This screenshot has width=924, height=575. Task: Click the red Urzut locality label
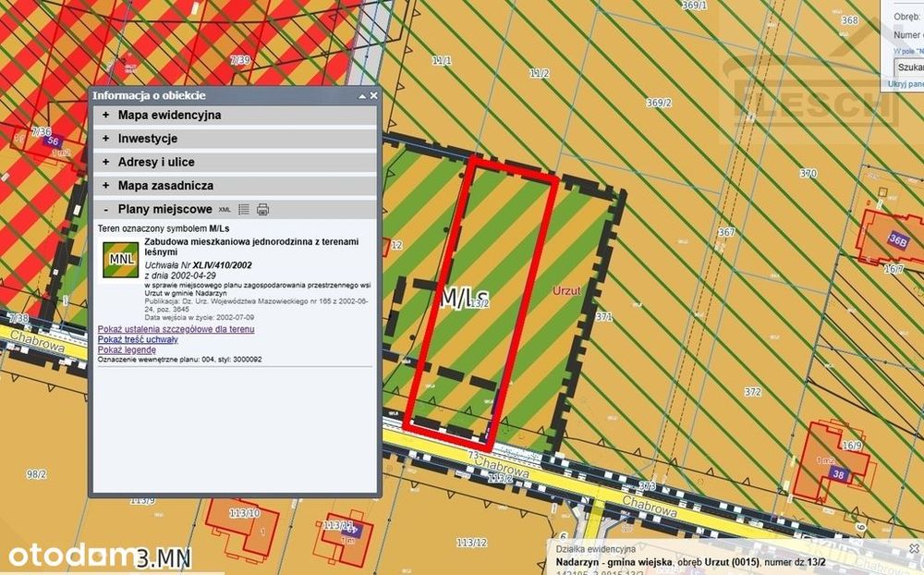point(567,291)
